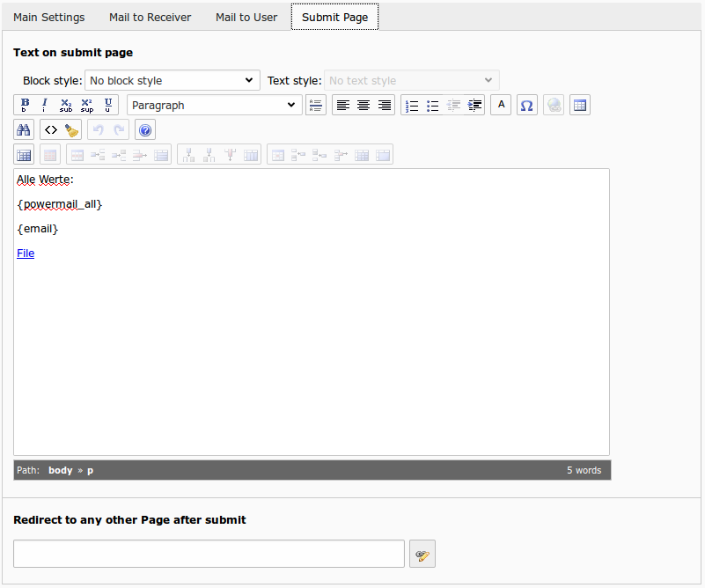
Task: Switch to the Mail to Receiver tab
Action: (x=150, y=18)
